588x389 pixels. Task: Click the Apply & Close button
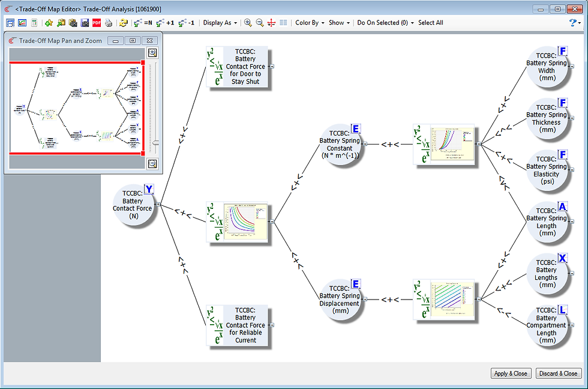click(x=511, y=373)
